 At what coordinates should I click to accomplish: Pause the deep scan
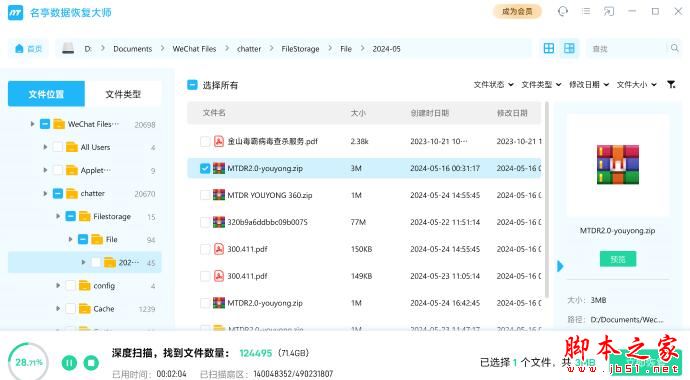(x=69, y=363)
